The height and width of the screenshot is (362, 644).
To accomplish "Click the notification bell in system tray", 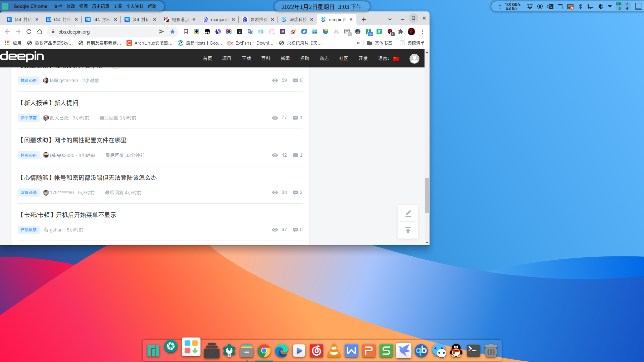I will tap(530, 6).
